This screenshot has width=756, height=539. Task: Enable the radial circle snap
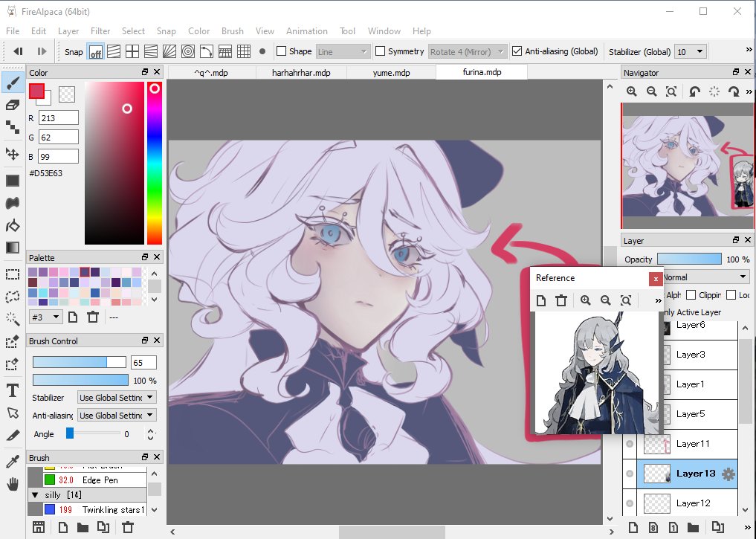point(188,51)
